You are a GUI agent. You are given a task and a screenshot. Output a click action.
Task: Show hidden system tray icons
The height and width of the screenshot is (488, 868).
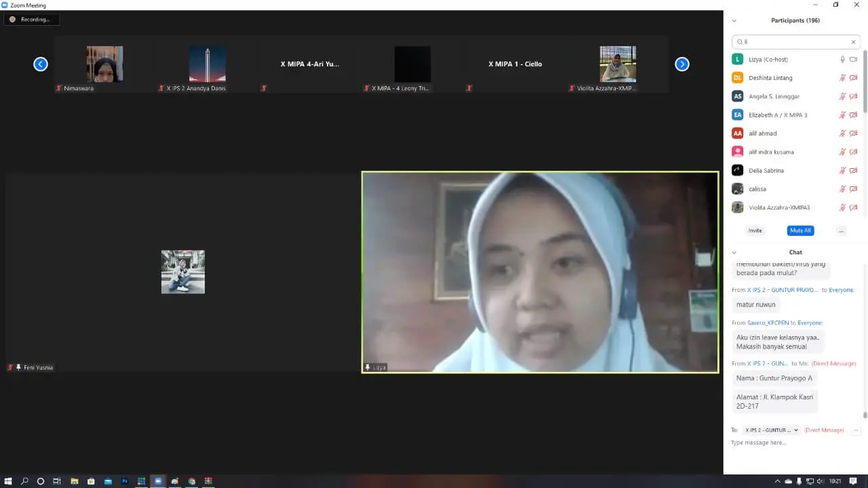(779, 481)
